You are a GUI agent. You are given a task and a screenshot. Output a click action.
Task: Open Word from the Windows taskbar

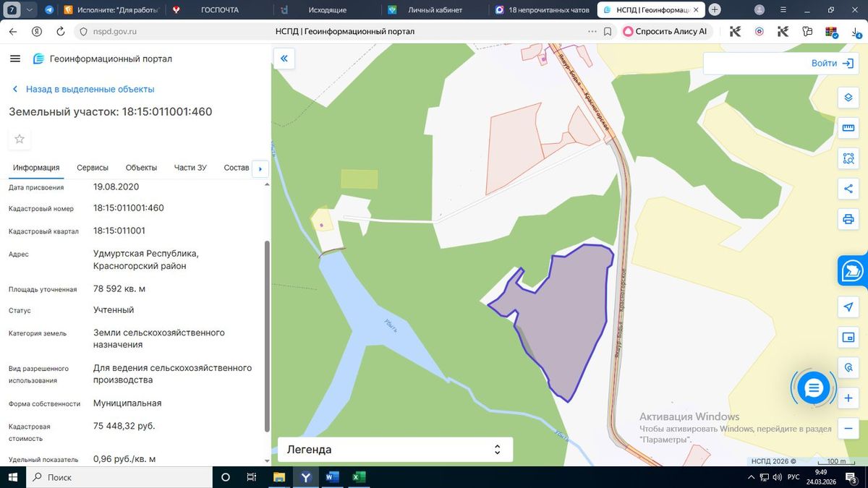coord(332,477)
